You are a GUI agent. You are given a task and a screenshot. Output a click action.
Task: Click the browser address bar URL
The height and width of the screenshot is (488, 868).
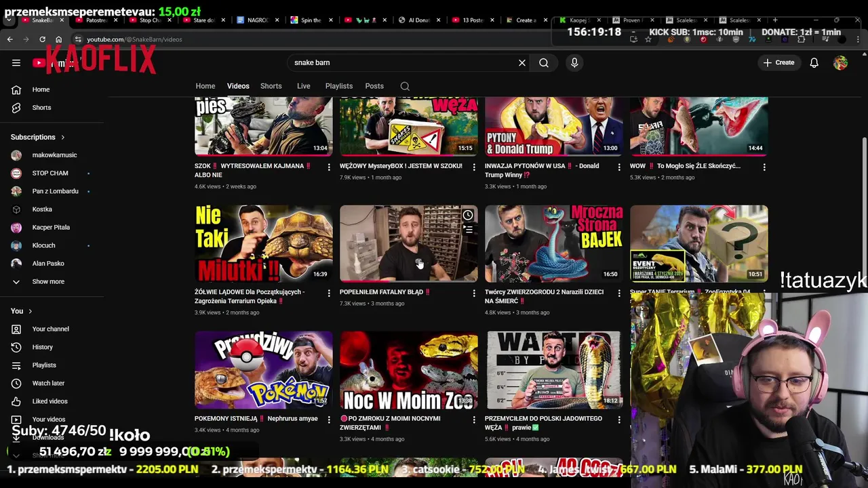[x=134, y=39]
